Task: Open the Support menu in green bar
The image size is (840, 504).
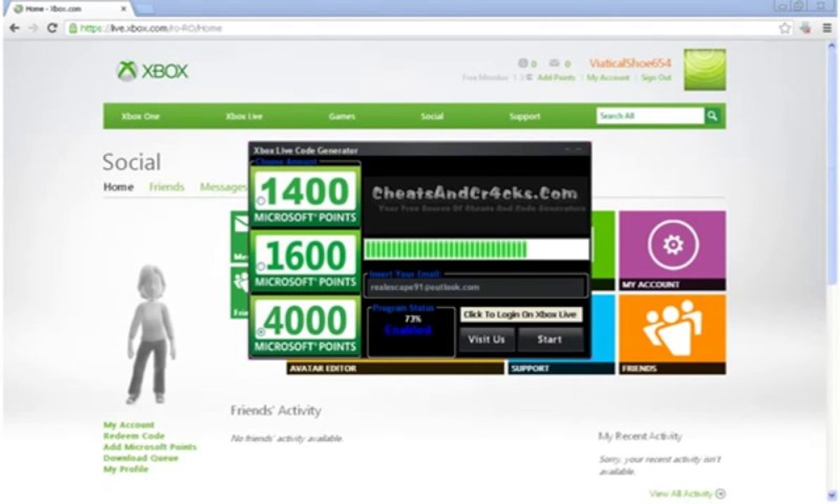Action: pyautogui.click(x=525, y=117)
